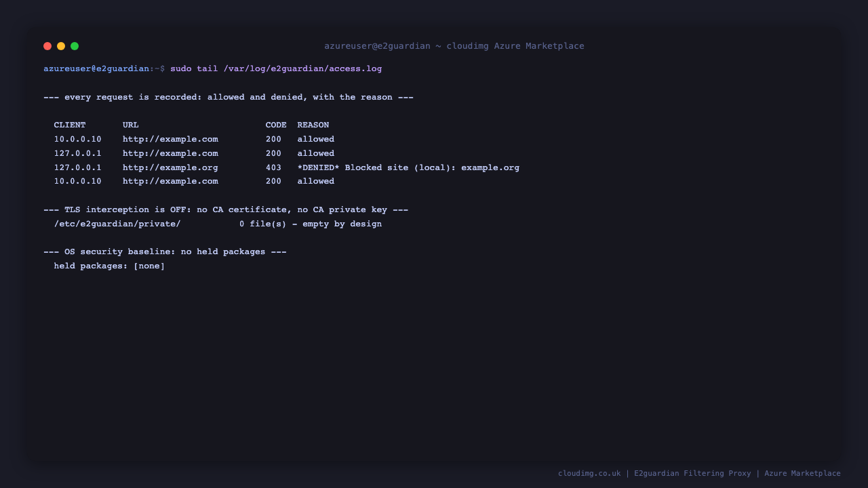Click 'allowed' in the last log row
868x488 pixels.
coord(316,181)
